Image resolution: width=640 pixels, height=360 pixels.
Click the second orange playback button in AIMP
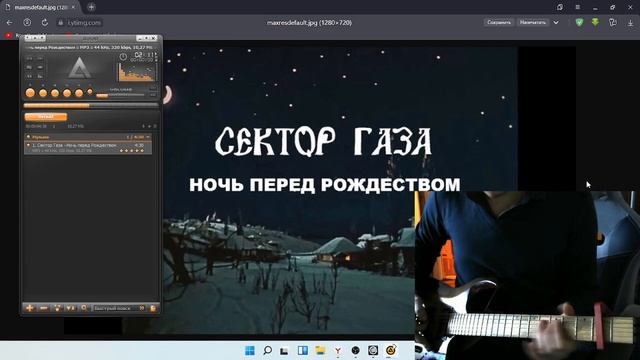43,93
